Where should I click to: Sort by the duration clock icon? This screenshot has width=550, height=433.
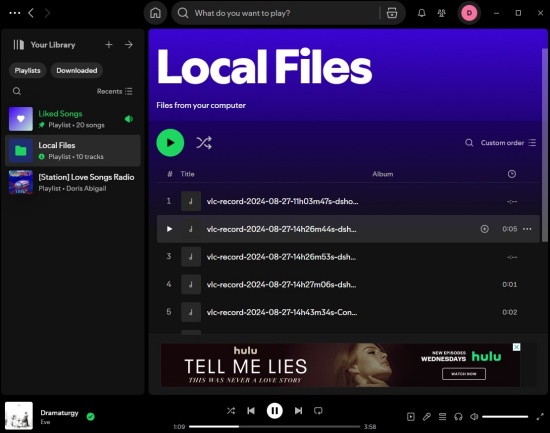coord(512,174)
